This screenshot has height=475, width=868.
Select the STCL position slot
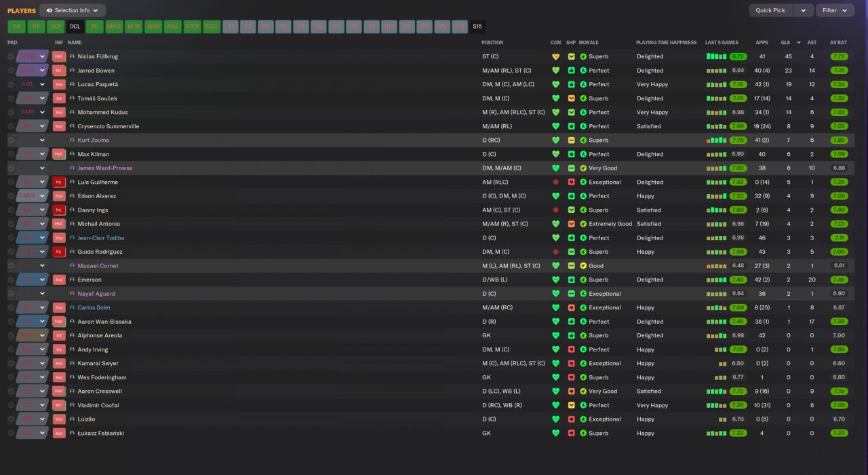[x=212, y=27]
